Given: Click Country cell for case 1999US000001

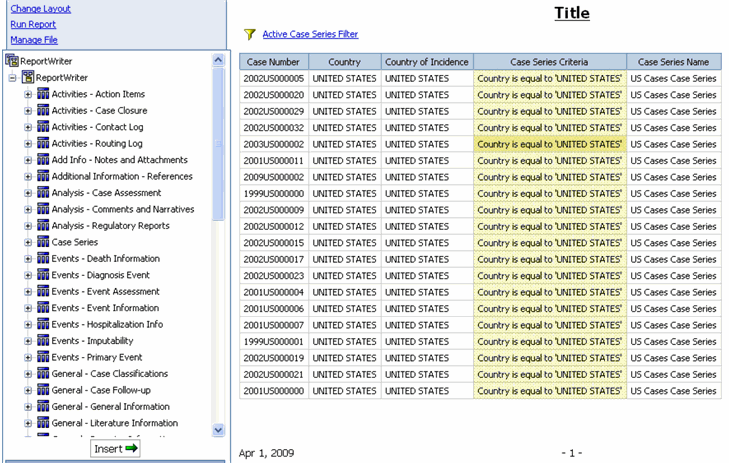Looking at the screenshot, I should pyautogui.click(x=345, y=342).
